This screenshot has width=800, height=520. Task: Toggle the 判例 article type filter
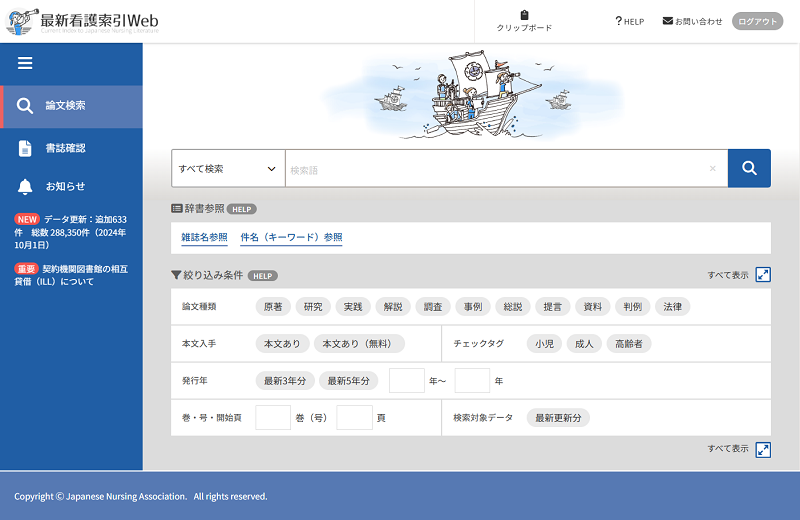pos(633,307)
